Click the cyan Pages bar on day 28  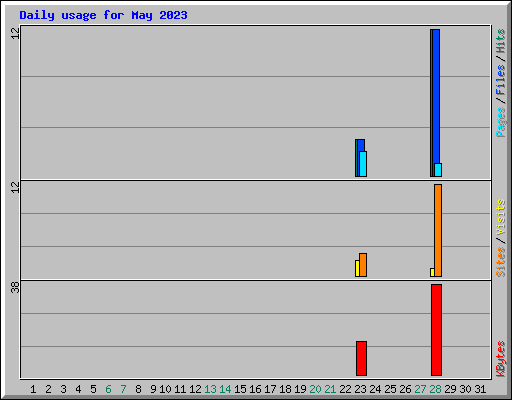[x=438, y=170]
